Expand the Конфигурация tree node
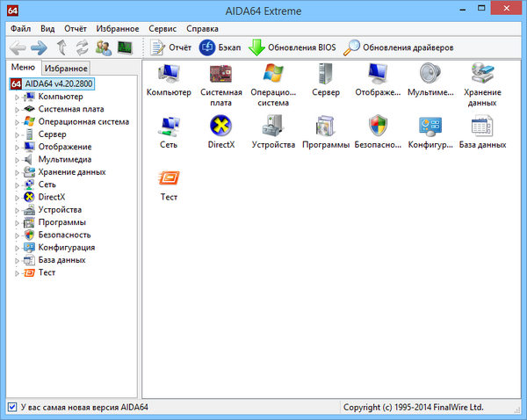This screenshot has width=527, height=420. [17, 248]
